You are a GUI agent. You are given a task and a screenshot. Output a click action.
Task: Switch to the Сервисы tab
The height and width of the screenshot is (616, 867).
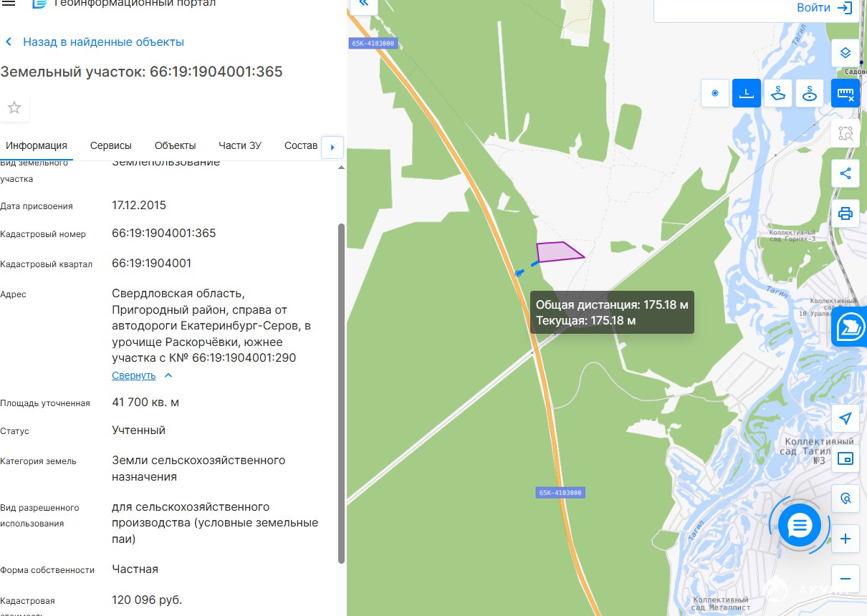(x=111, y=145)
